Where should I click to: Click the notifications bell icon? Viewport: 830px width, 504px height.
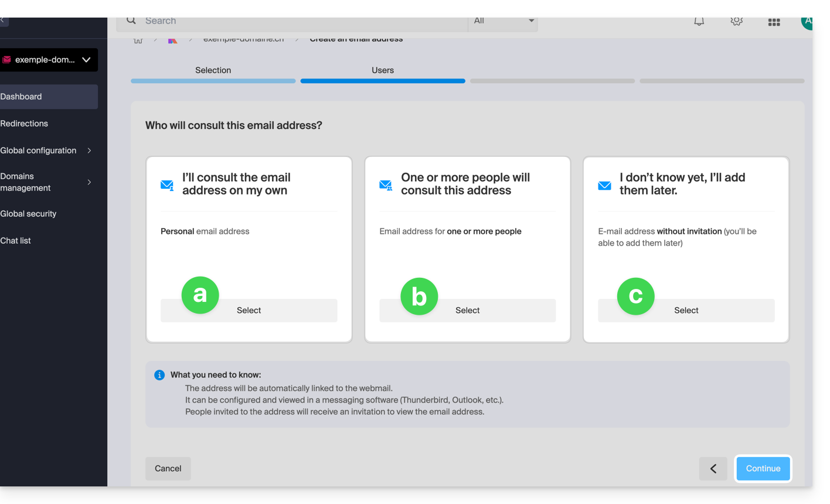[x=699, y=22]
